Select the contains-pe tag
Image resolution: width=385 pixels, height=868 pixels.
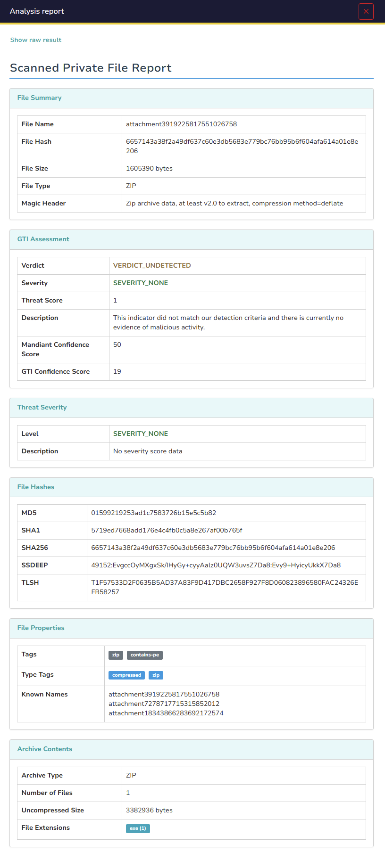(144, 655)
